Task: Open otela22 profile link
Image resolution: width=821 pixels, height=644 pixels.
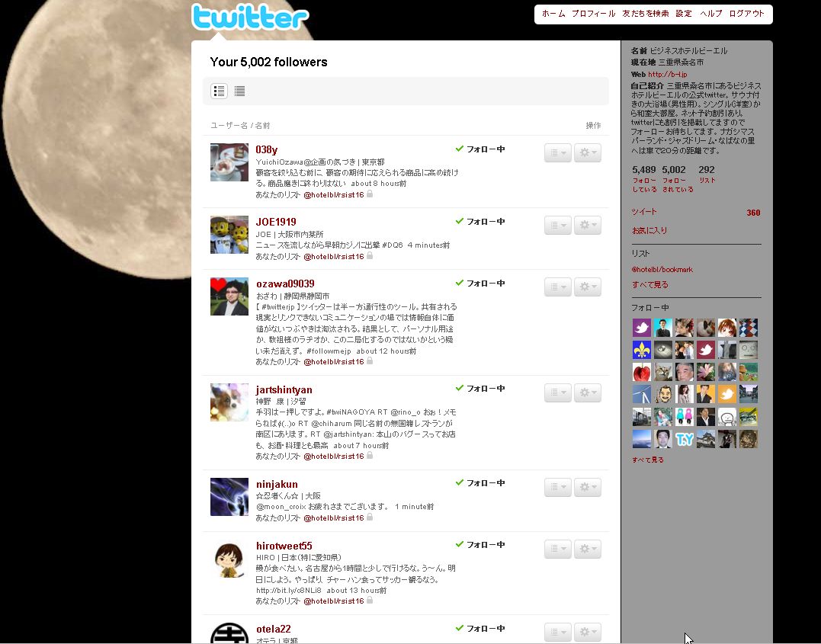Action: tap(274, 629)
